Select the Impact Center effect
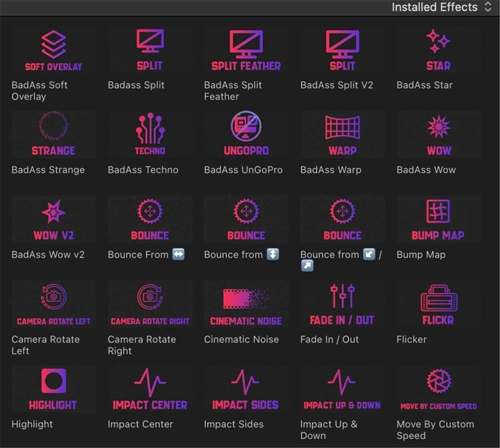This screenshot has width=500, height=448. coord(150,389)
